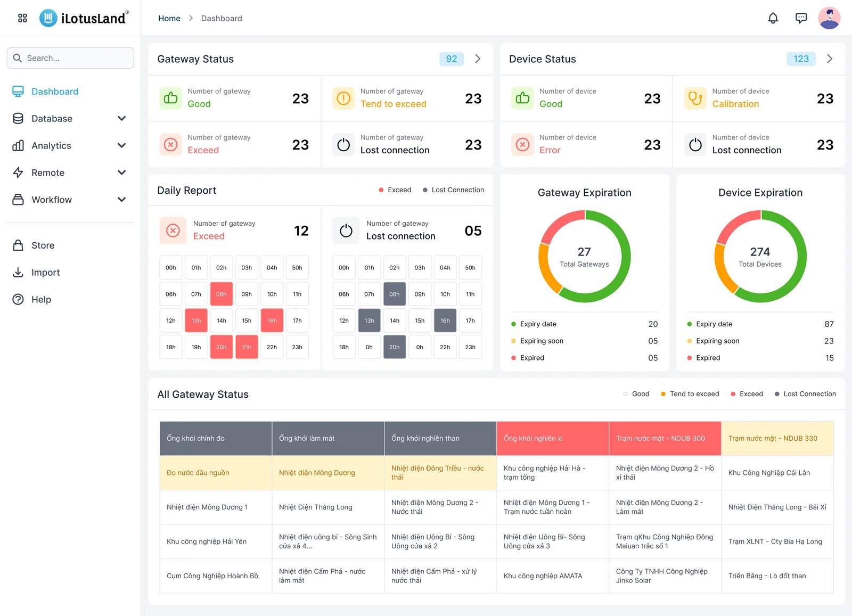Screen dimensions: 852x616
Task: Toggle Lost Connection legend in All Gateway Status
Action: click(x=805, y=394)
